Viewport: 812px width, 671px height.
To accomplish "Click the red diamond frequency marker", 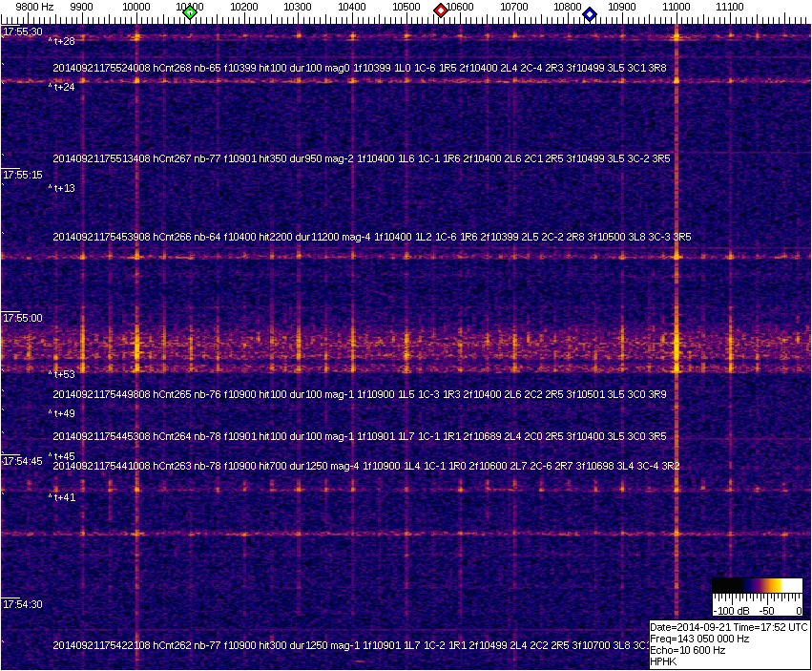I will (x=441, y=10).
